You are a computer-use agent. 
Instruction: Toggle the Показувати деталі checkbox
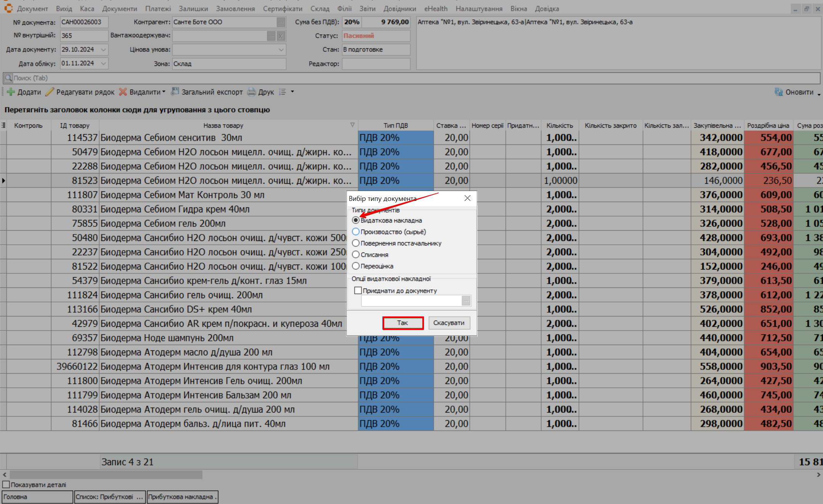click(6, 485)
